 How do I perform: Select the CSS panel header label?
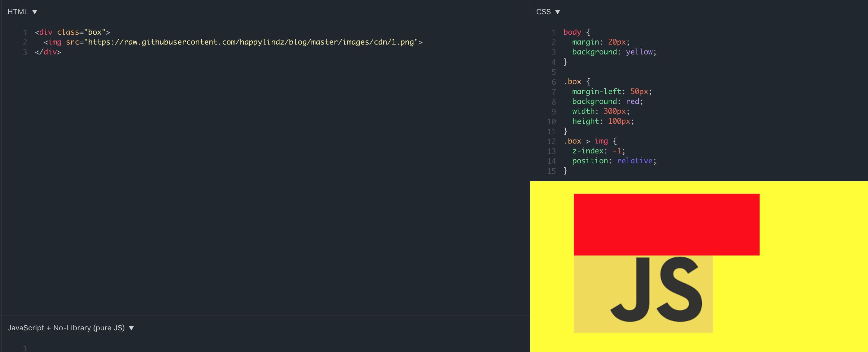pos(544,11)
